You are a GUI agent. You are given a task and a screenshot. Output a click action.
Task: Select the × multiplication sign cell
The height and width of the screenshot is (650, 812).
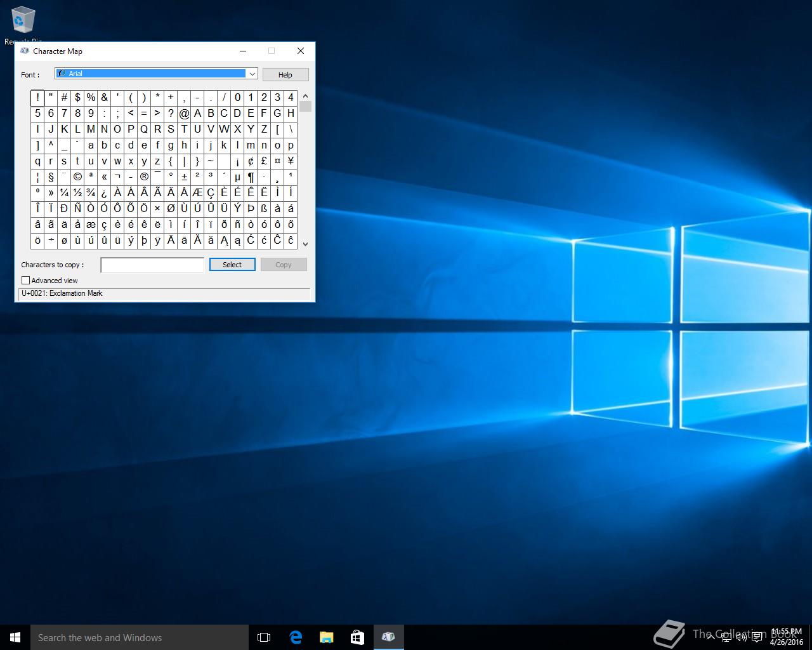click(x=157, y=208)
